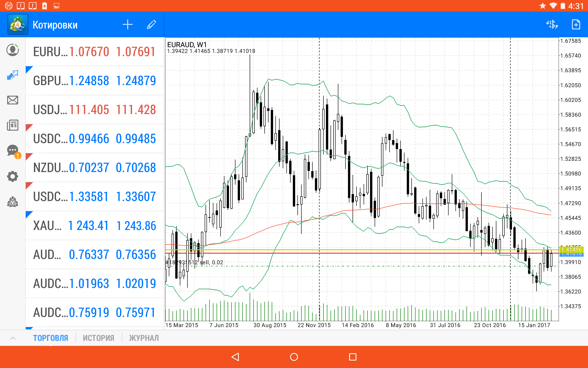Select AUDC... row priced 1.01963
Image resolution: width=588 pixels, height=368 pixels.
tap(95, 283)
